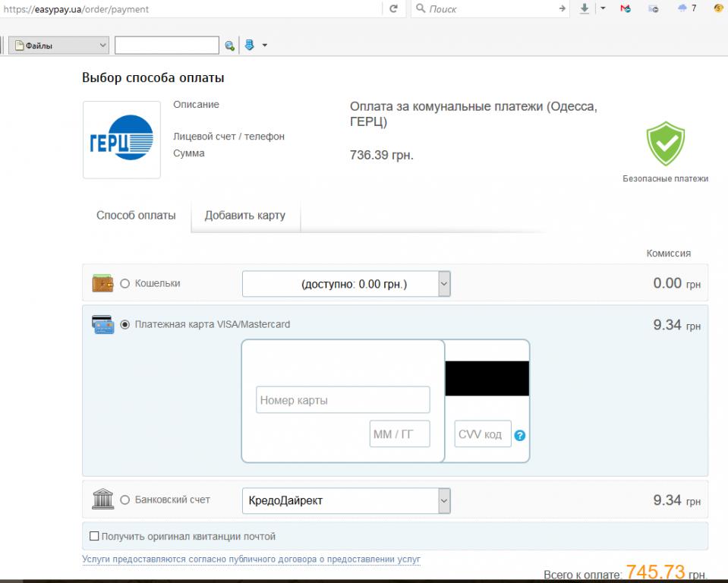Screen dimensions: 728x583
Task: Select the Кошельки payment option
Action: click(x=125, y=284)
